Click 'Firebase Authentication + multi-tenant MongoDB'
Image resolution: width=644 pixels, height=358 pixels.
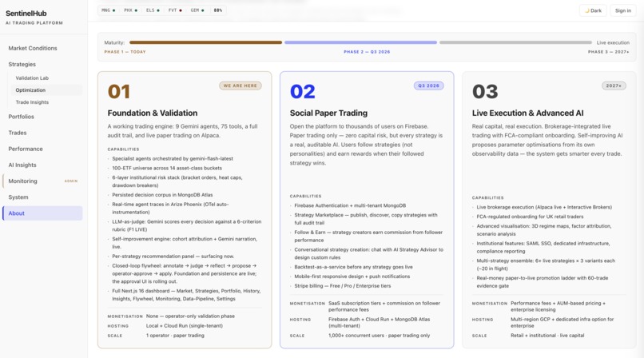tap(350, 205)
